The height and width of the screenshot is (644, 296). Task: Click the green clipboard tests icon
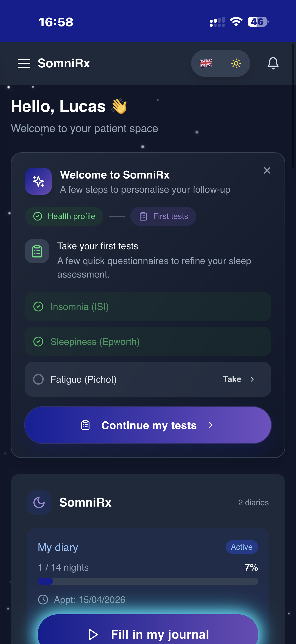coord(37,251)
